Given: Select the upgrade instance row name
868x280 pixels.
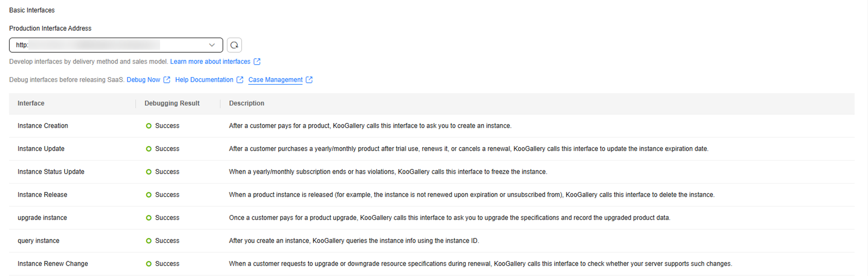Looking at the screenshot, I should (42, 218).
